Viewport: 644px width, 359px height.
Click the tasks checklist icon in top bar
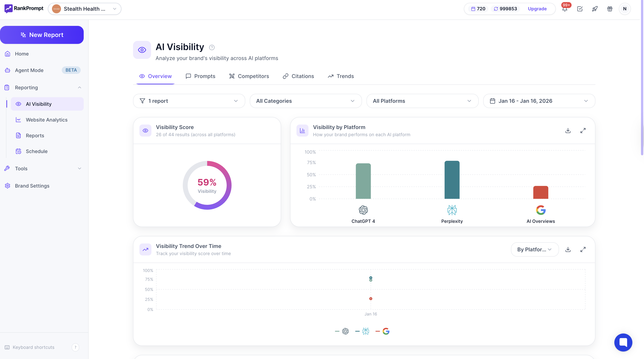click(580, 9)
